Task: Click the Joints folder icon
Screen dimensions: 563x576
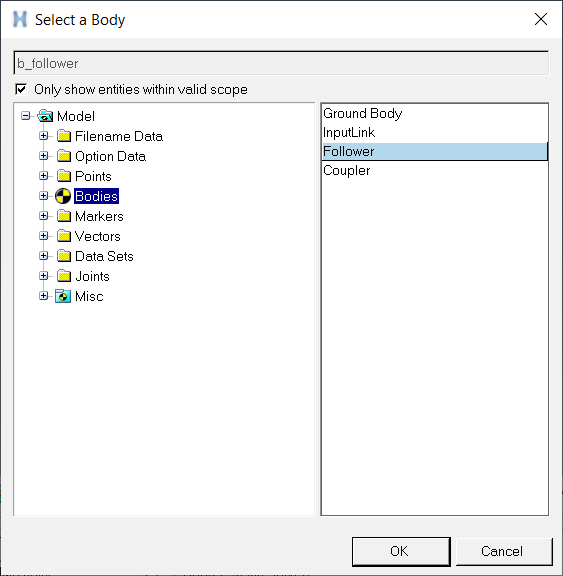Action: pyautogui.click(x=64, y=276)
